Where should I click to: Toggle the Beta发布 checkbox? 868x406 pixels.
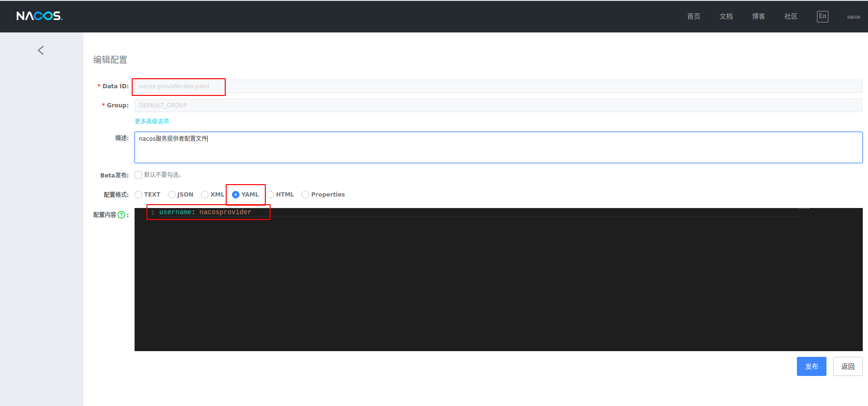pos(138,175)
